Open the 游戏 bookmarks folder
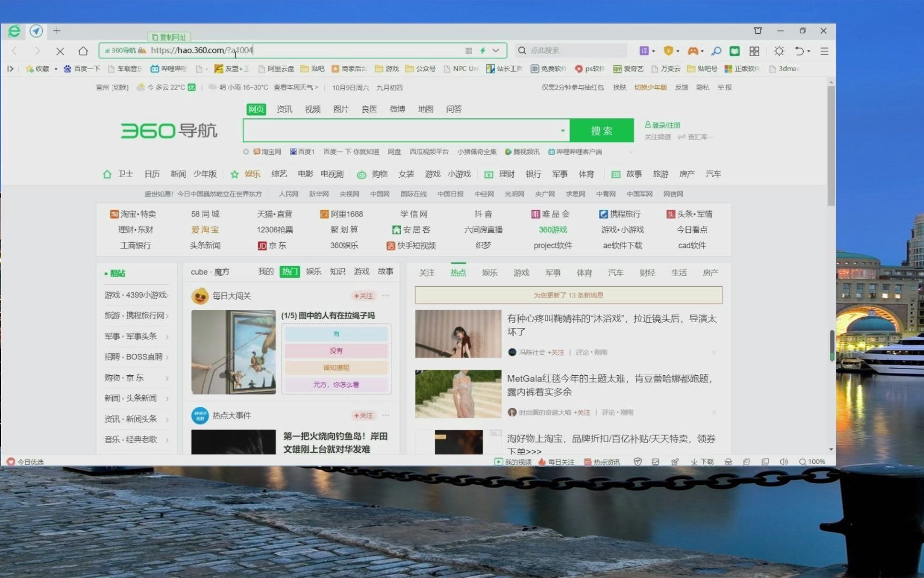Screen dimensions: 924x578 [x=387, y=69]
